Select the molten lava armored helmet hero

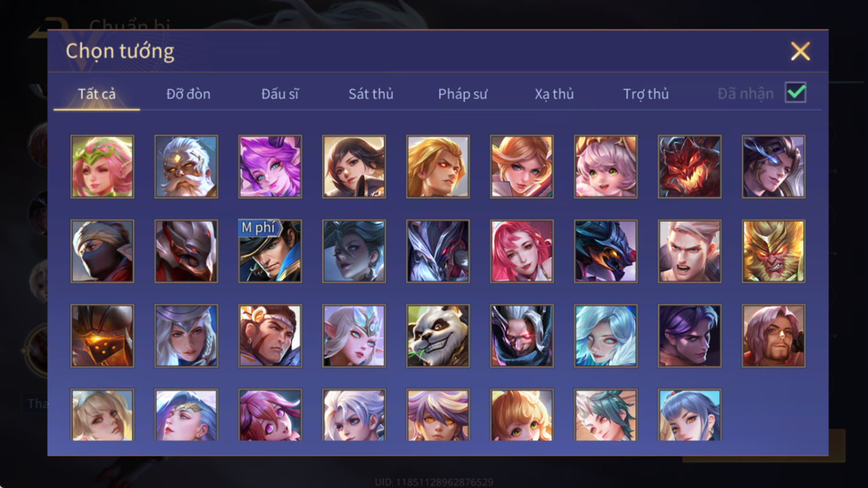coord(102,336)
